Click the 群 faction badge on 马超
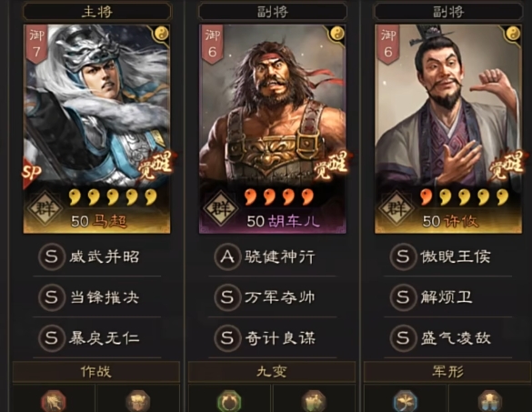Screen dimensions: 532x412 45,207
